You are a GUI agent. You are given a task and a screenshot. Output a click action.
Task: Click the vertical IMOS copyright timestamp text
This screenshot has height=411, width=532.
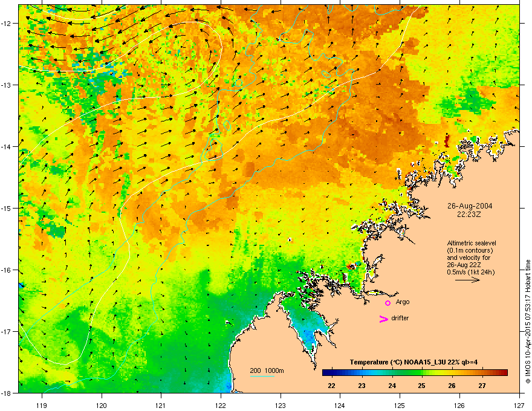click(x=528, y=322)
